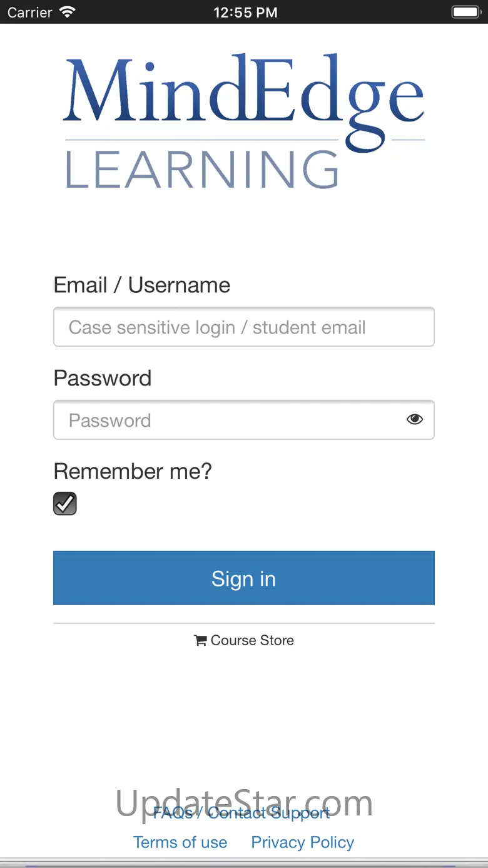Show password using the eye icon
Image resolution: width=488 pixels, height=868 pixels.
pyautogui.click(x=414, y=420)
